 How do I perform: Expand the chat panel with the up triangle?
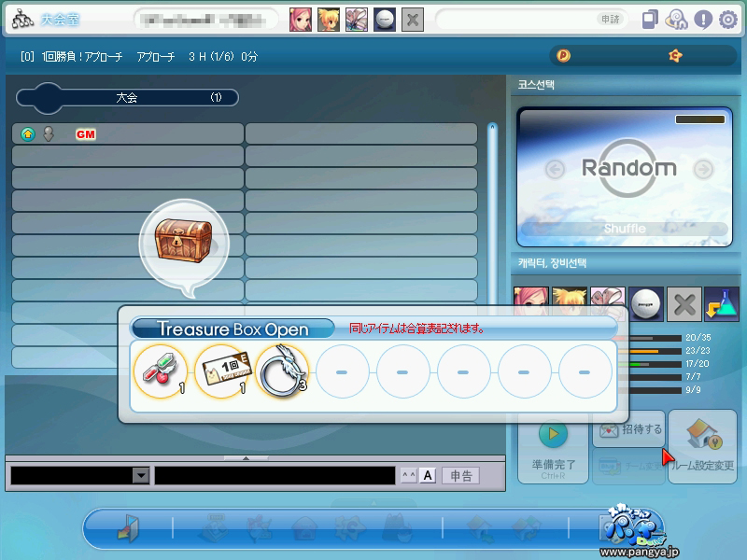246,458
